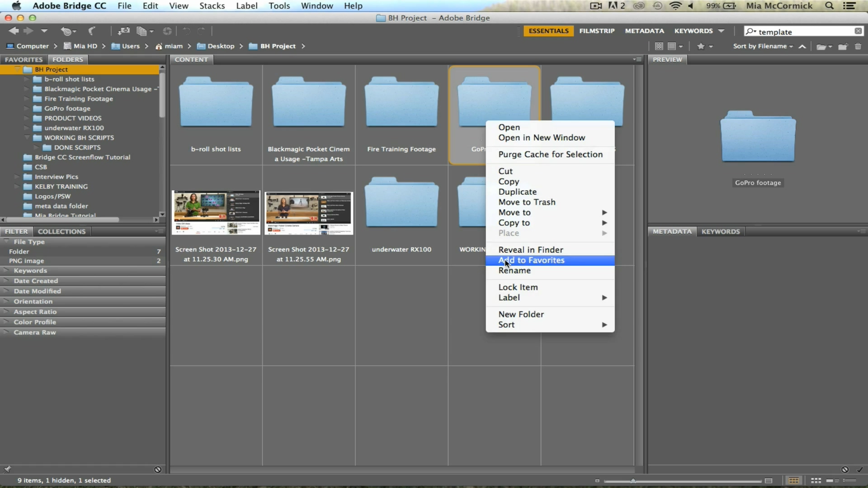Switch to the FILMSTRIP workspace
The height and width of the screenshot is (488, 868).
pyautogui.click(x=597, y=31)
